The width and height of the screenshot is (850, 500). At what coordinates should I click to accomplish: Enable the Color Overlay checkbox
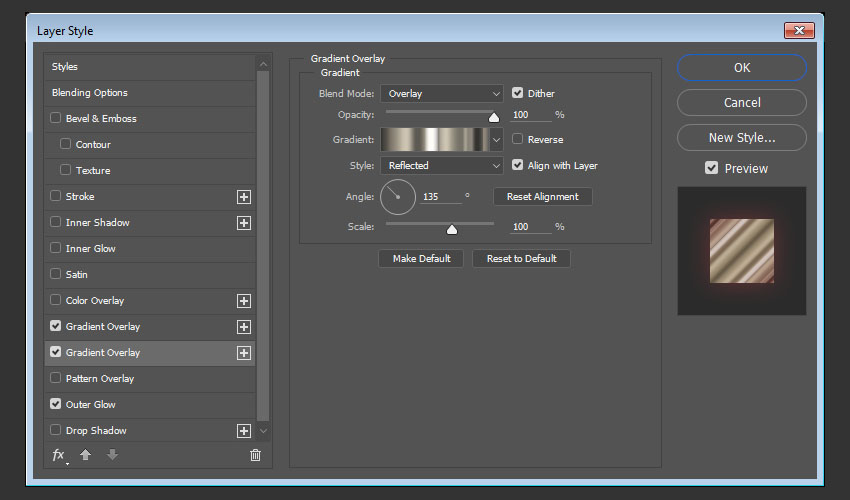(55, 300)
